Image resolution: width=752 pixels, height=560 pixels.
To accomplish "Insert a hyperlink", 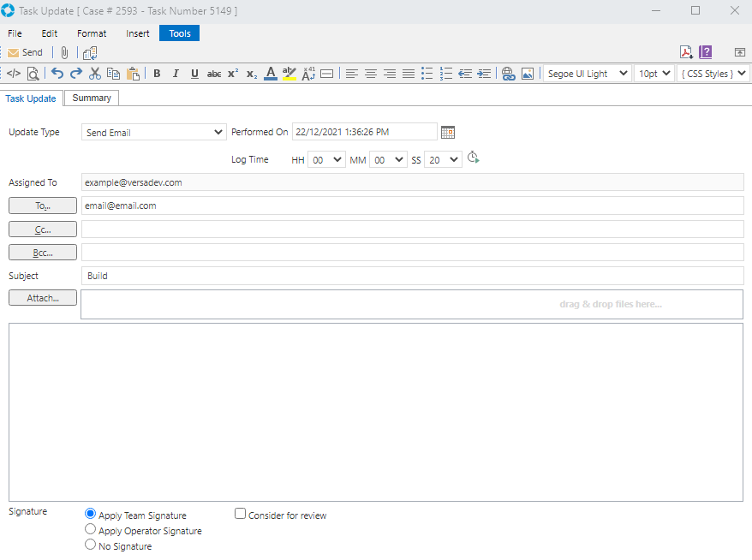I will coord(509,73).
